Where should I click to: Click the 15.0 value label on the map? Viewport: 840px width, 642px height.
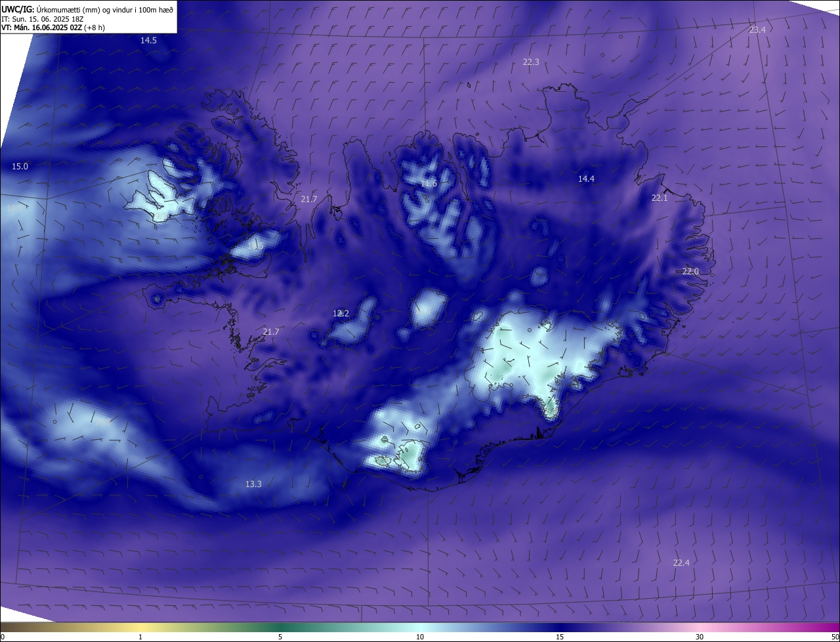[x=20, y=167]
